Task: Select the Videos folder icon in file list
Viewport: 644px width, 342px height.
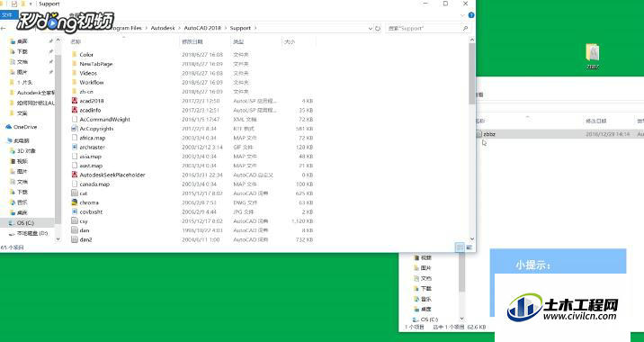Action: coord(75,73)
